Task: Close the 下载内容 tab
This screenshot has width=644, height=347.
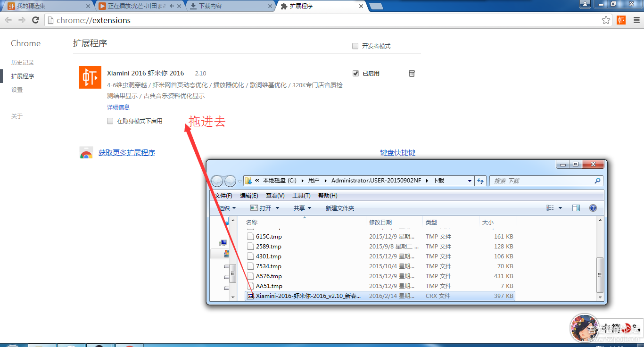Action: pos(270,6)
